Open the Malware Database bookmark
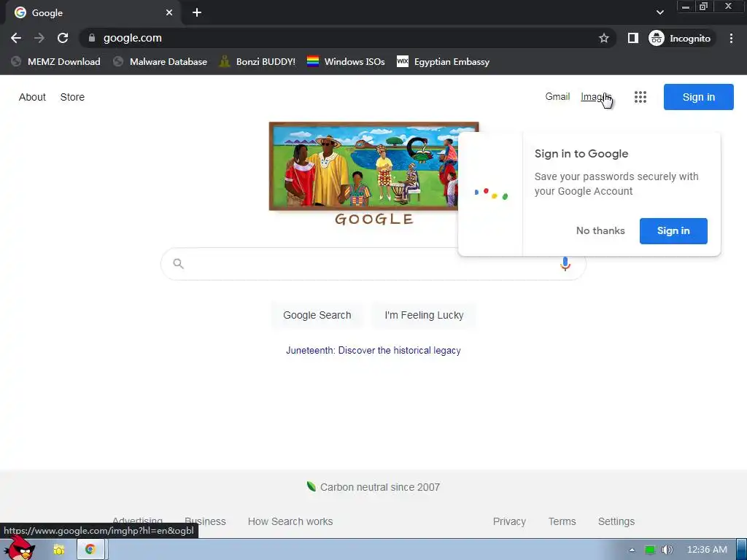The height and width of the screenshot is (560, 747). click(x=160, y=61)
